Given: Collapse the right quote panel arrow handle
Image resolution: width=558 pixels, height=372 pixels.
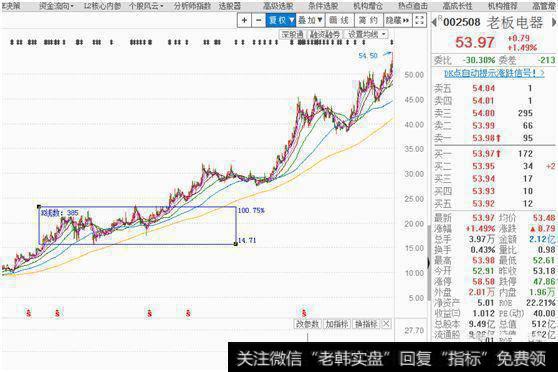Looking at the screenshot, I should 429,263.
